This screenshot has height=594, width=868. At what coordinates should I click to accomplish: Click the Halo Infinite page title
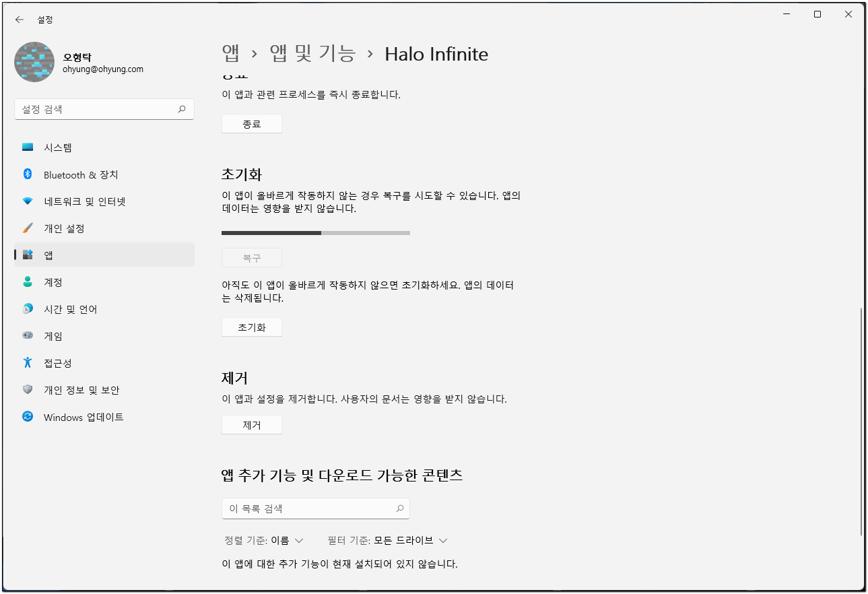tap(436, 54)
